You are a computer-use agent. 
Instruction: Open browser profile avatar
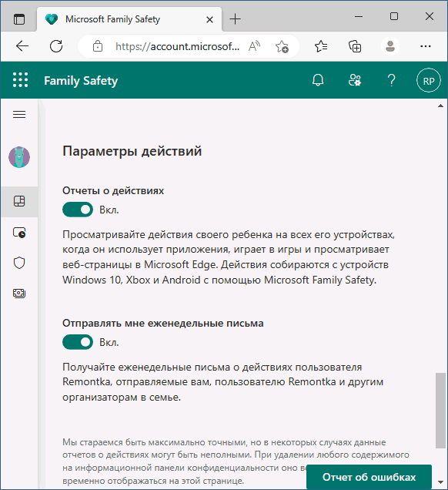(x=390, y=46)
